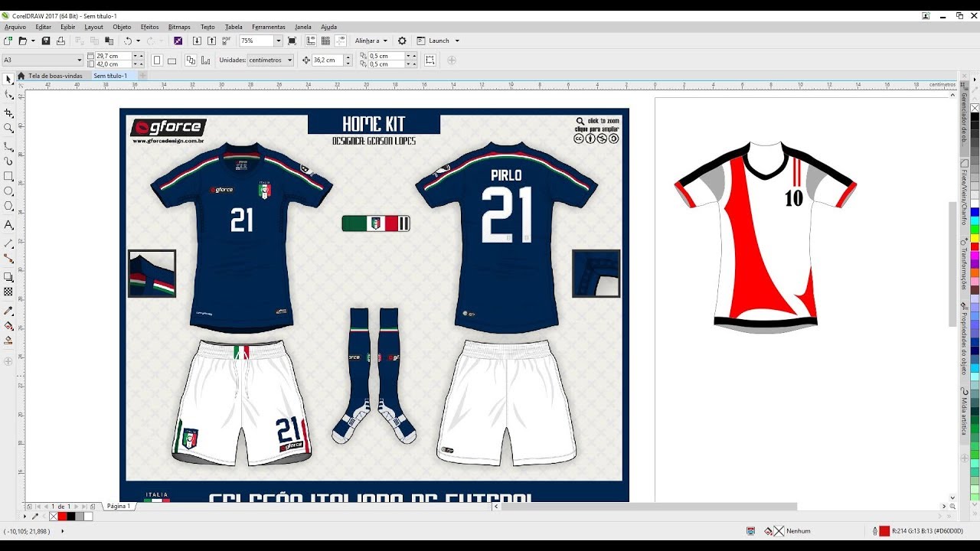This screenshot has width=980, height=551.
Task: Select the Crop tool
Action: click(x=8, y=112)
